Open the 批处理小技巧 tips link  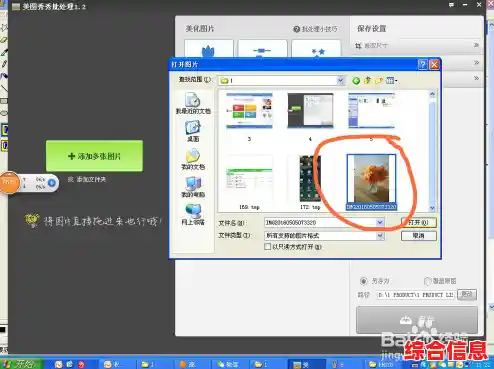click(315, 29)
